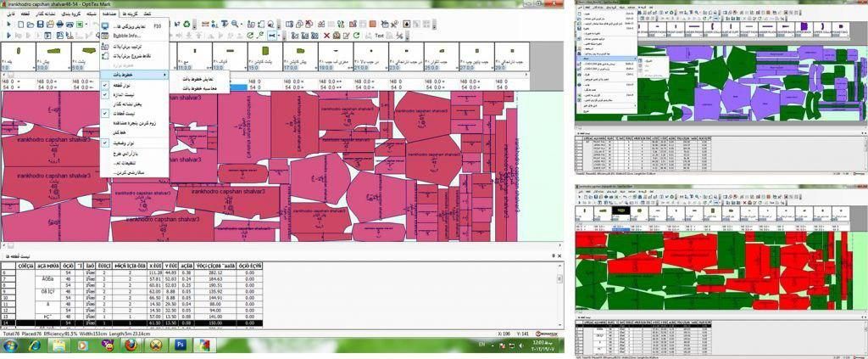The image size is (868, 359).
Task: Toggle the checked نوار قطعه menu item
Action: click(134, 85)
